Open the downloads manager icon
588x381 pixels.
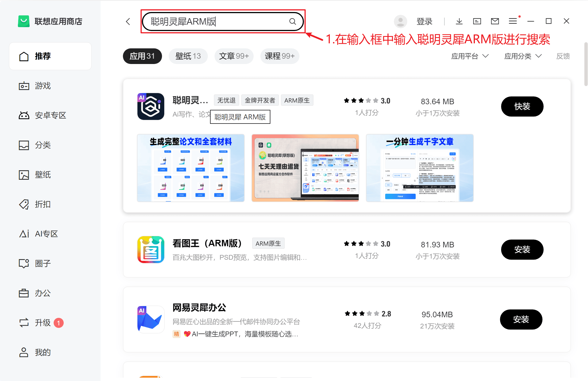[x=459, y=21]
